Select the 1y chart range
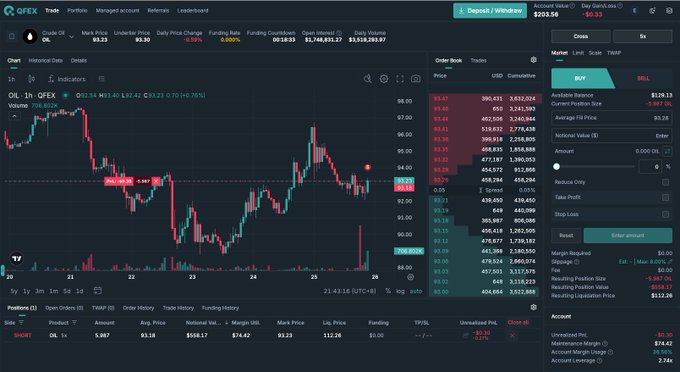The height and width of the screenshot is (372, 680). pyautogui.click(x=26, y=291)
